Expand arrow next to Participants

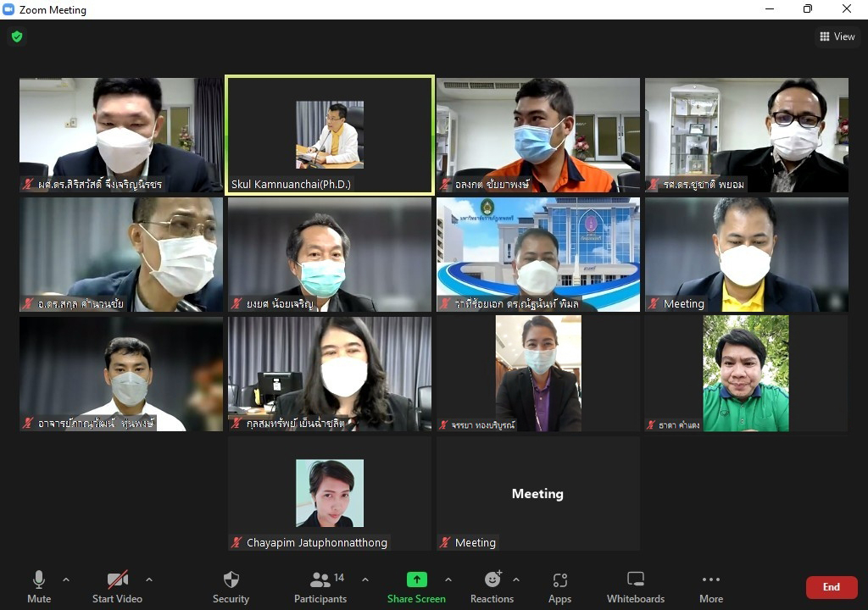(365, 579)
